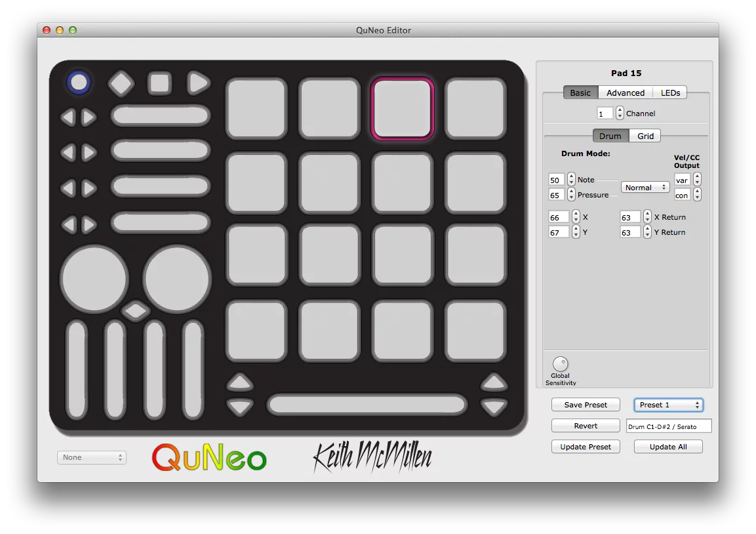Open the Normal pressure mode dropdown
This screenshot has height=534, width=756.
[x=645, y=187]
